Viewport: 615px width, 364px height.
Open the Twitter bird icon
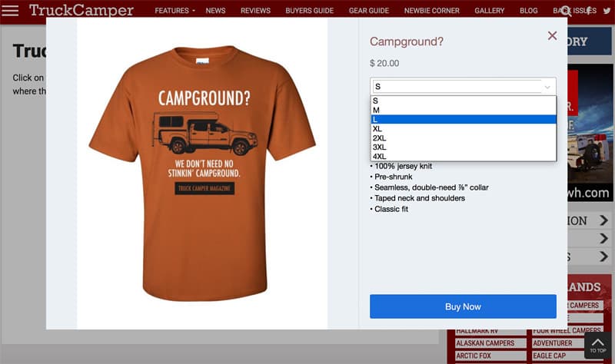click(607, 11)
